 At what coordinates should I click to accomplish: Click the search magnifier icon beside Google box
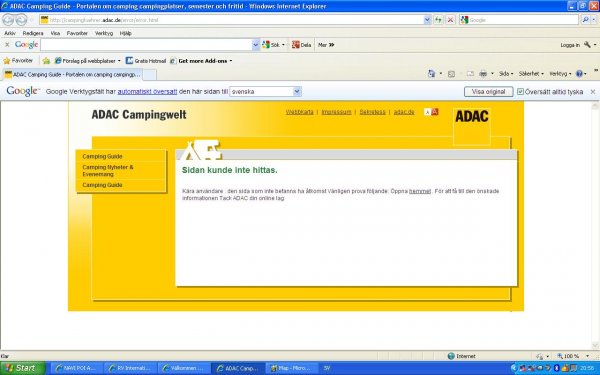click(x=585, y=20)
